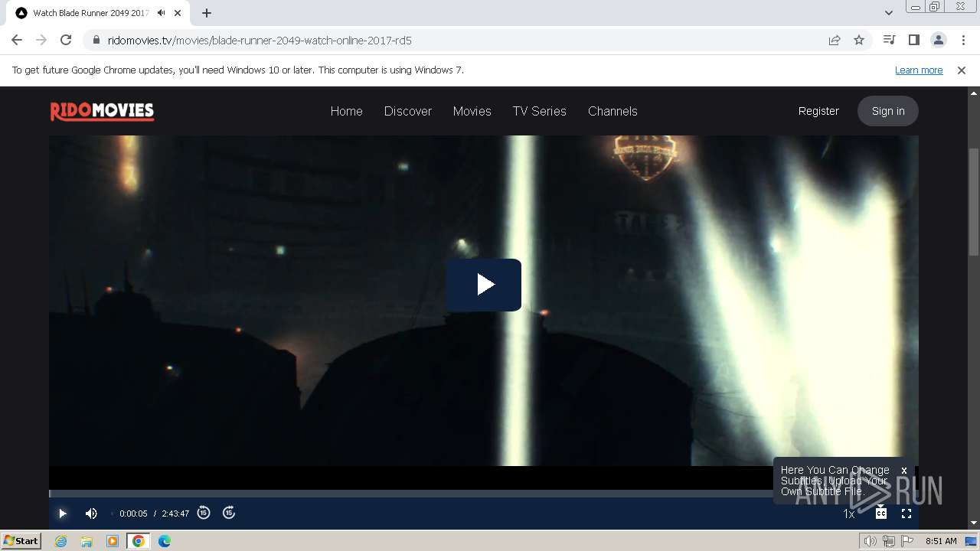Open the Chrome three-dot menu
The image size is (980, 551).
point(962,40)
